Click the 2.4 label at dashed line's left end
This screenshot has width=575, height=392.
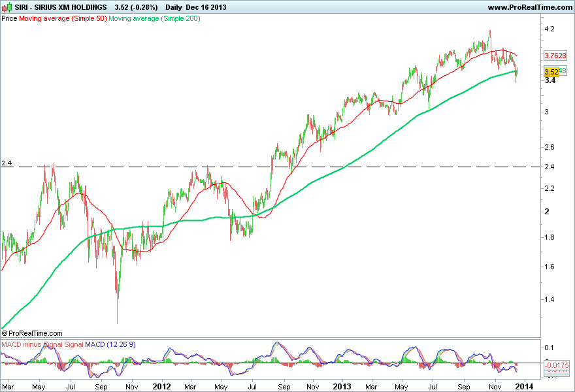tap(7, 163)
